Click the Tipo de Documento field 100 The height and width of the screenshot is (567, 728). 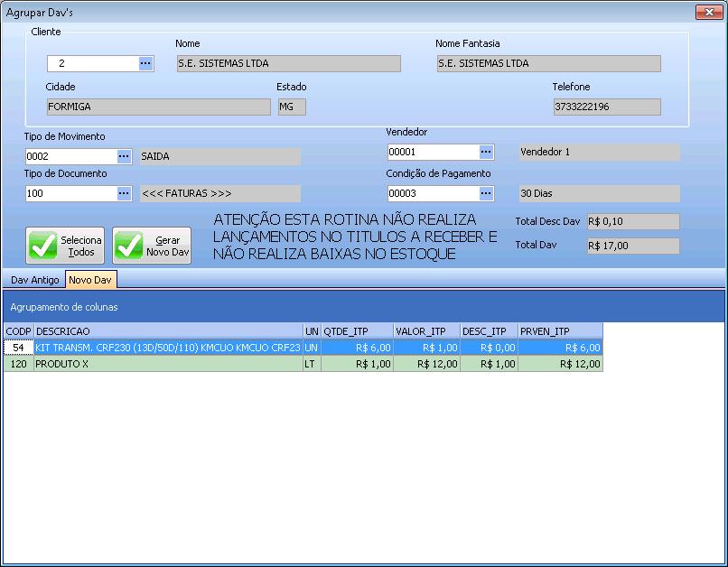(70, 193)
